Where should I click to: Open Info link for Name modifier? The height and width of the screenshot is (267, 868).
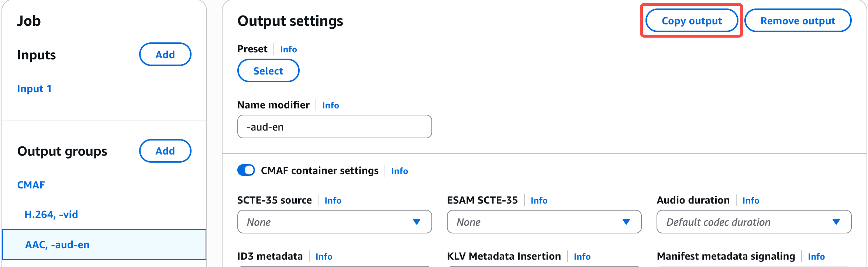tap(330, 105)
